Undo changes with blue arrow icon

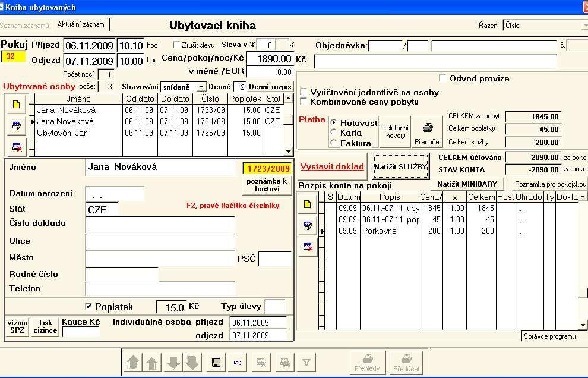tap(238, 363)
